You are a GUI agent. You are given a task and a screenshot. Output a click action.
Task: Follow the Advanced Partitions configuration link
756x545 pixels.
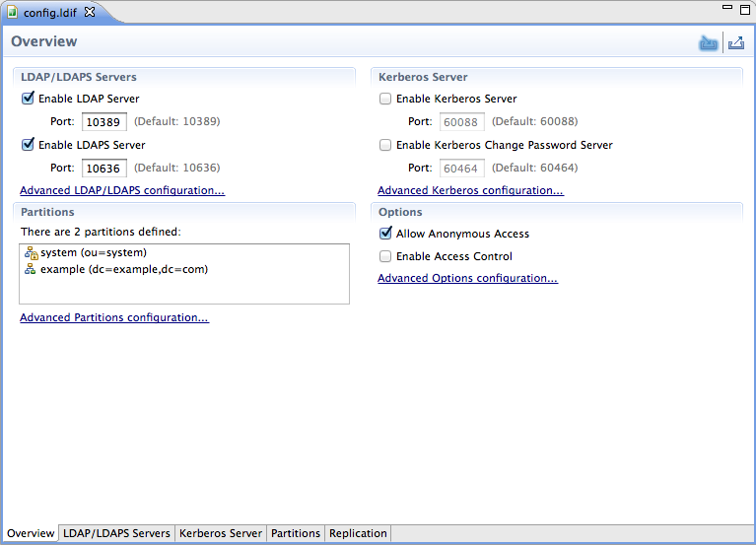pyautogui.click(x=114, y=317)
